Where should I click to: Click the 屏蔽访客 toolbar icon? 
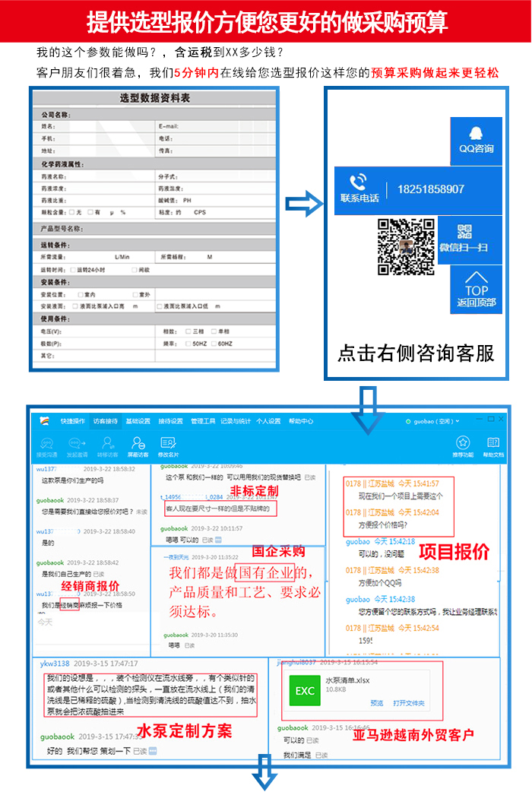[138, 443]
